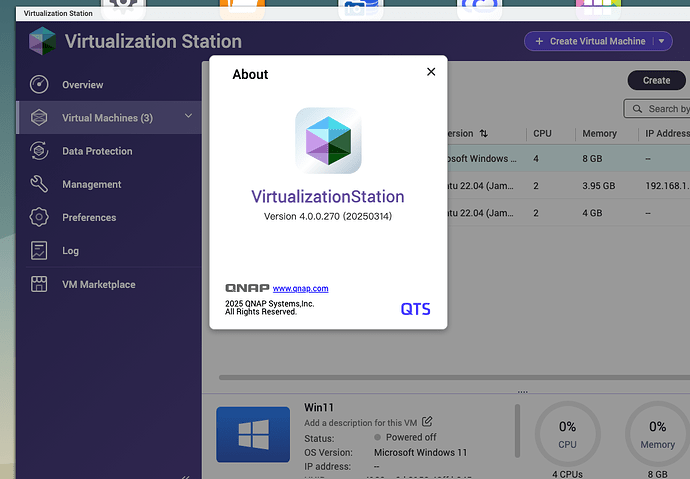690x479 pixels.
Task: Select the 4 GB memory cell
Action: (x=592, y=213)
